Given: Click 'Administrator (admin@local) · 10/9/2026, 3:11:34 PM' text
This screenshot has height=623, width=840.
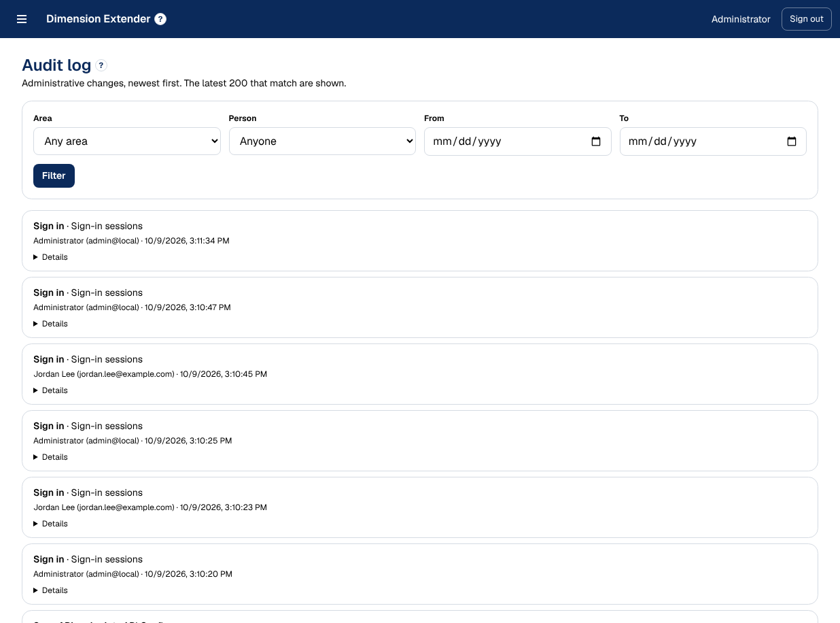Looking at the screenshot, I should (131, 241).
